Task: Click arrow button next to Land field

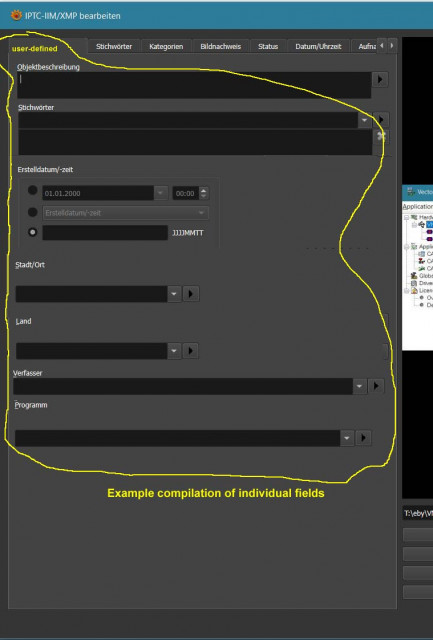Action: tap(191, 351)
